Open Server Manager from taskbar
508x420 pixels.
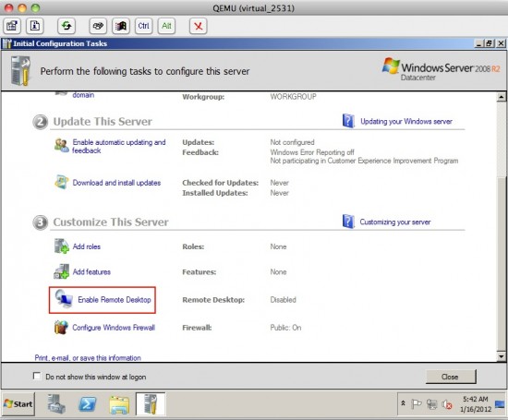click(x=56, y=403)
